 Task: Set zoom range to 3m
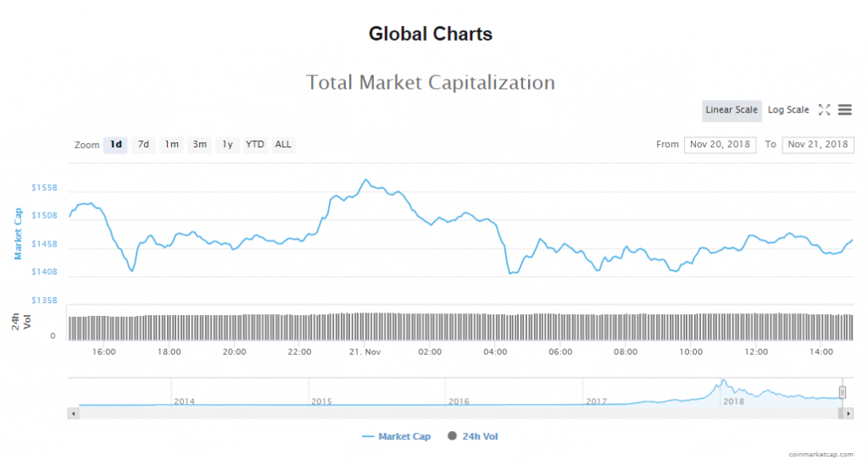click(x=199, y=145)
